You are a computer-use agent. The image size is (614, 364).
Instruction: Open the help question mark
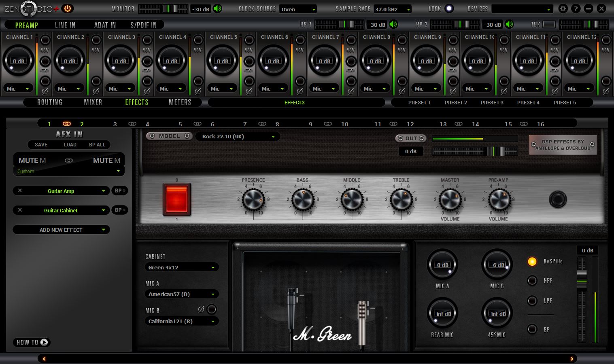tap(576, 8)
